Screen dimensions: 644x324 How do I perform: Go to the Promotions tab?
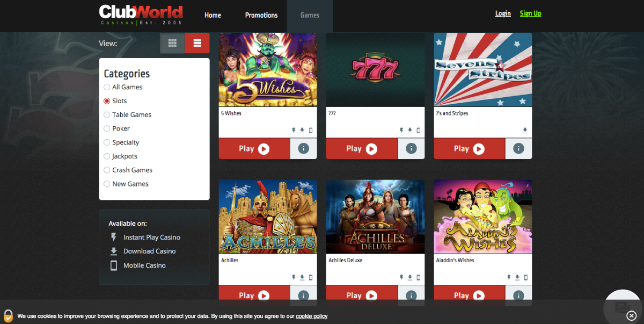pos(261,15)
